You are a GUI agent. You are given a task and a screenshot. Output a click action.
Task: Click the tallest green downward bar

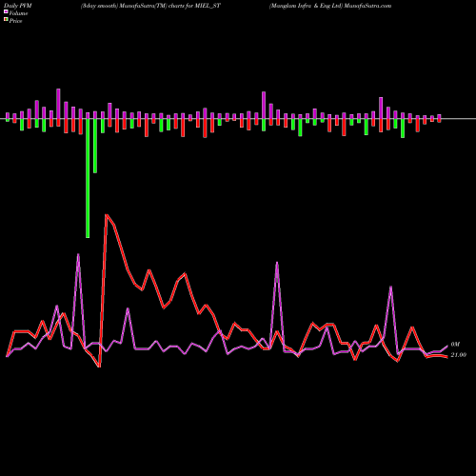point(88,178)
